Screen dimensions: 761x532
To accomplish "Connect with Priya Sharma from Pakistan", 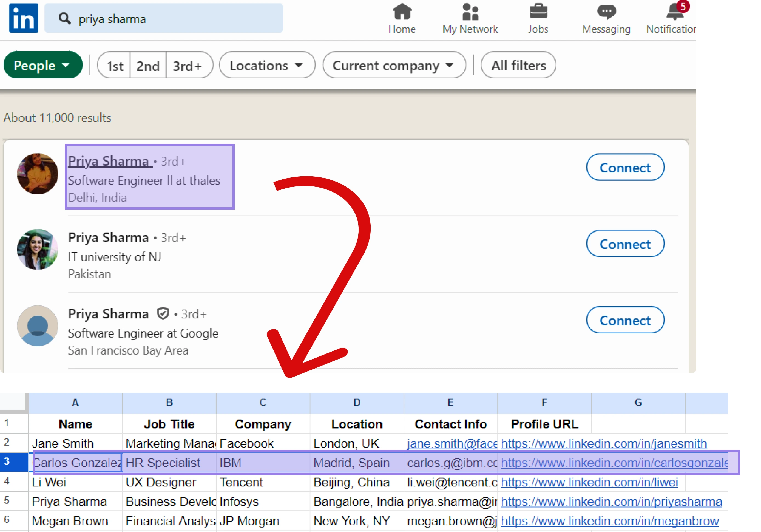I will click(x=625, y=244).
